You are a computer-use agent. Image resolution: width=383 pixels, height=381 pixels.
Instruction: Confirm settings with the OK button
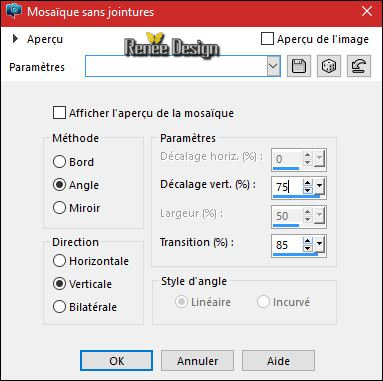pyautogui.click(x=116, y=360)
